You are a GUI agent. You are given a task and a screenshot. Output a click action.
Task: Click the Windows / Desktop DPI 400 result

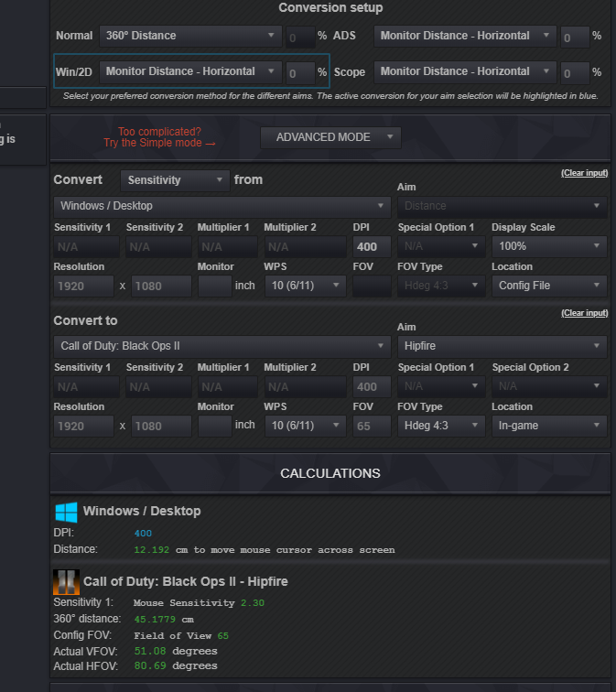(143, 533)
